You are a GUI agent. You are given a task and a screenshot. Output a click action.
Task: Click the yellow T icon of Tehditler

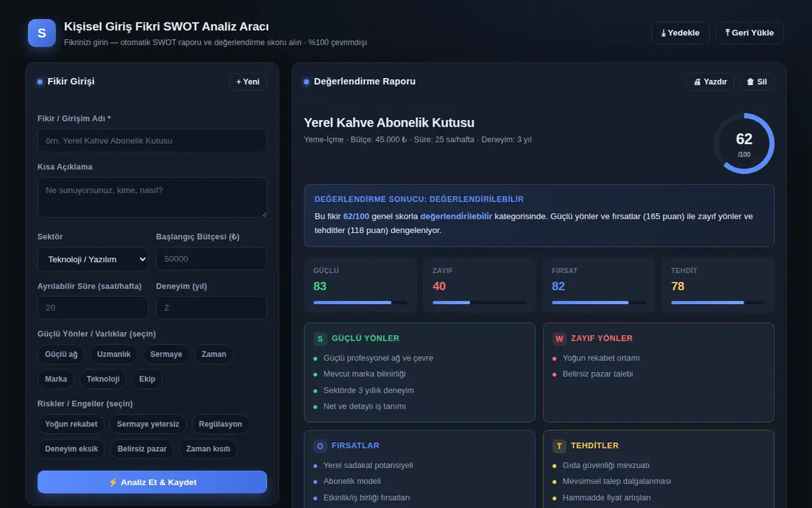pyautogui.click(x=559, y=446)
